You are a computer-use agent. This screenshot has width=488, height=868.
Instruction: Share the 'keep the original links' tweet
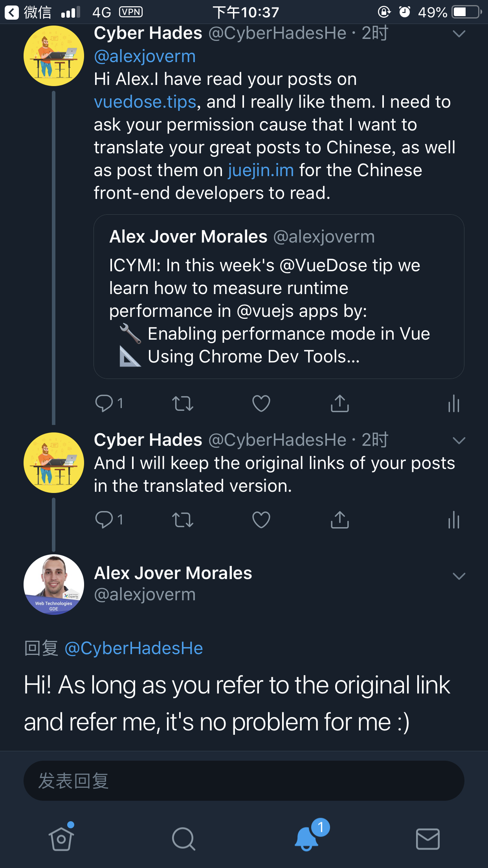click(x=340, y=520)
